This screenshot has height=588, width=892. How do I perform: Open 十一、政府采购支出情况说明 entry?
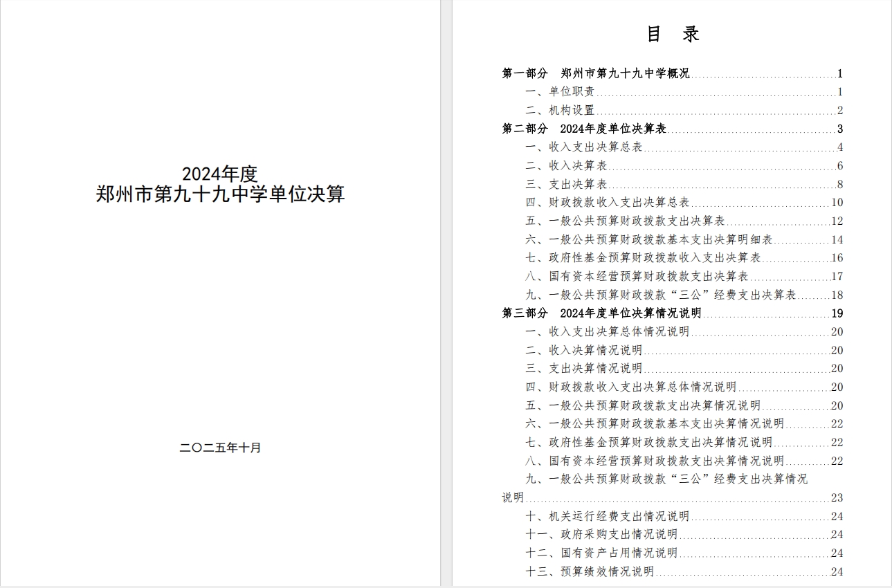pyautogui.click(x=601, y=535)
